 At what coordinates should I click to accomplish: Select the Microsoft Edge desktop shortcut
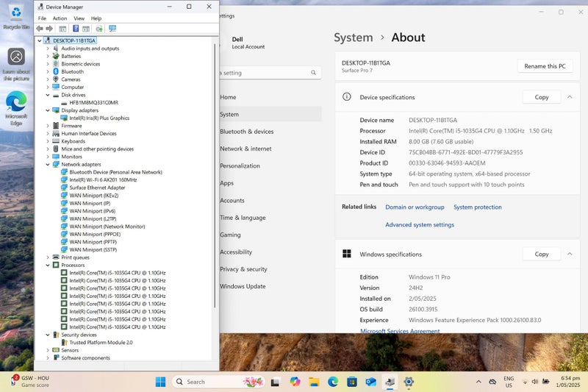tap(16, 108)
